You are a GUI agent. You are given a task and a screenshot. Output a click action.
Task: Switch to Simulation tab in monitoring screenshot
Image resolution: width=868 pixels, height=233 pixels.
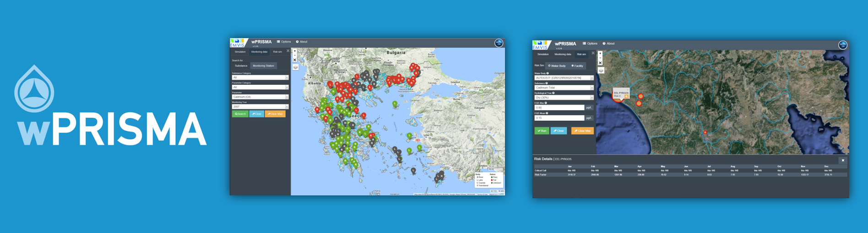pos(240,52)
